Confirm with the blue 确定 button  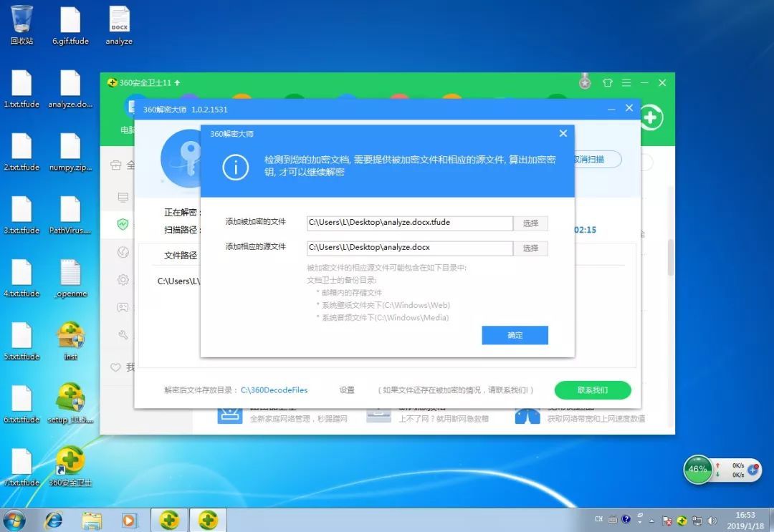[x=515, y=335]
